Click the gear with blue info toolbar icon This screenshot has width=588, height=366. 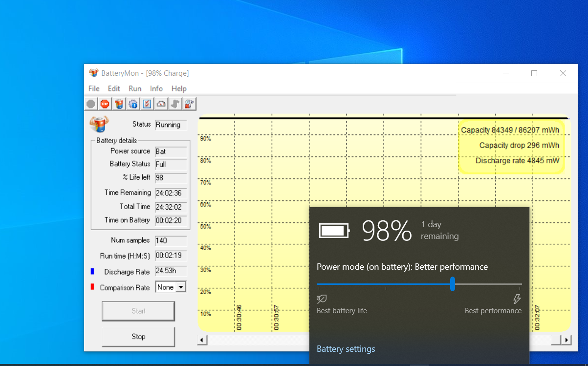click(133, 104)
